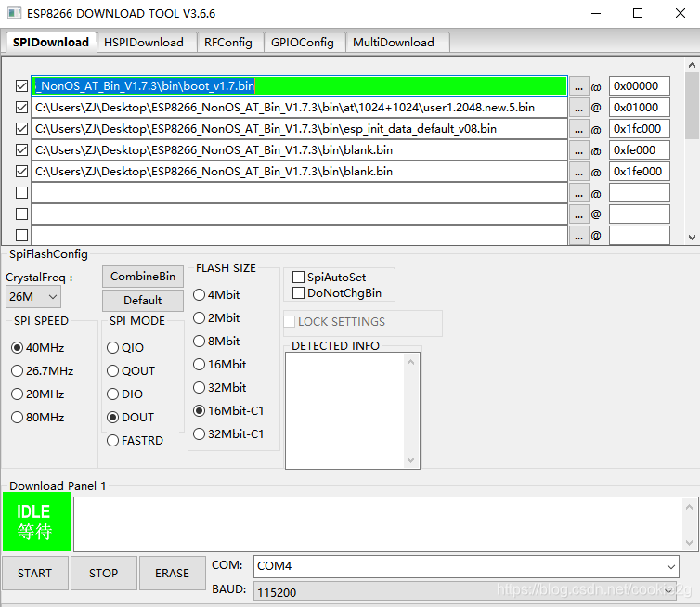Image resolution: width=700 pixels, height=607 pixels.
Task: Click the address field 0x00000
Action: pyautogui.click(x=640, y=85)
